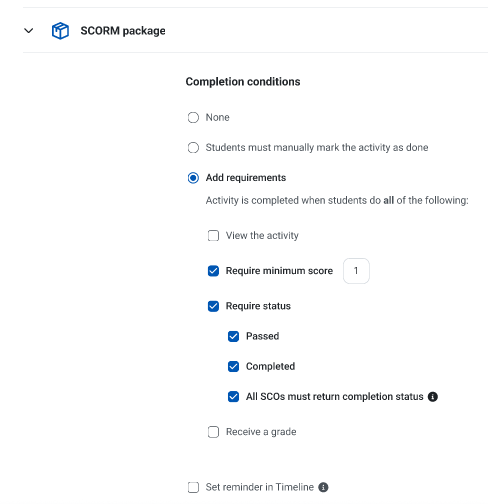
Task: Tick the Set reminder in Timeline checkbox
Action: pos(193,487)
